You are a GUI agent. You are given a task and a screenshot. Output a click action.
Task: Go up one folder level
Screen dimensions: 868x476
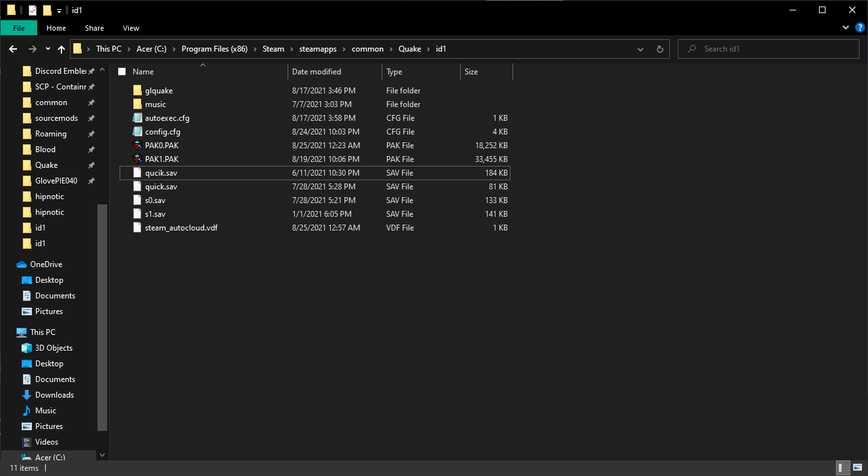[x=61, y=49]
